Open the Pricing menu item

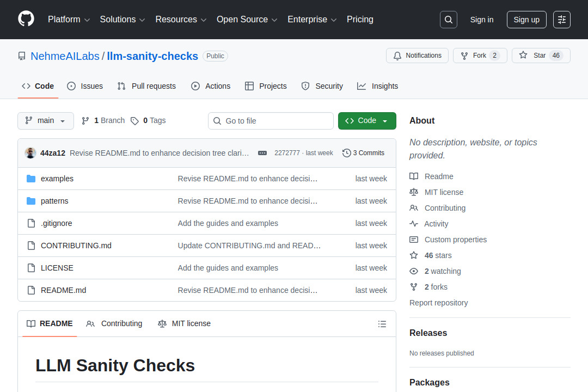[x=360, y=19]
